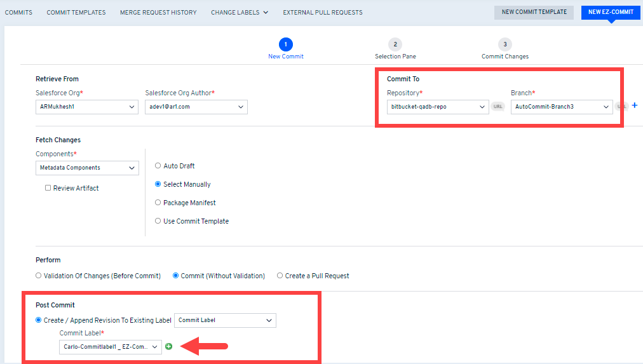This screenshot has height=364, width=643.
Task: Expand the Repository dropdown
Action: coord(437,107)
